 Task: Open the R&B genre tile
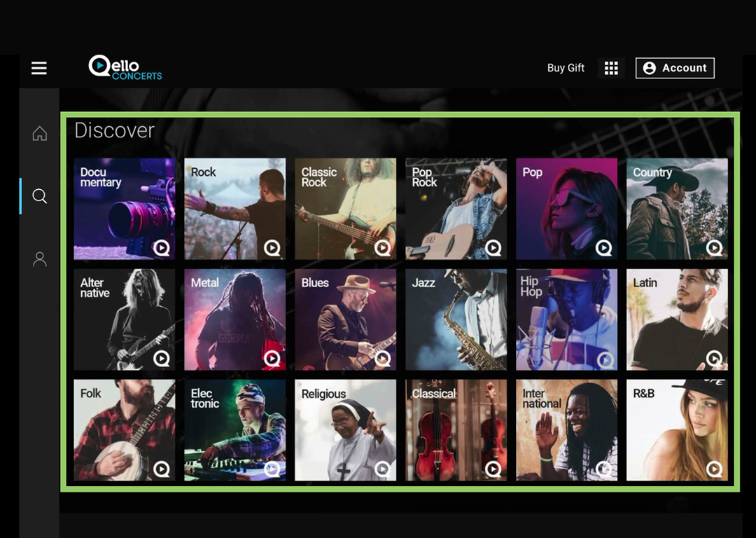(677, 430)
